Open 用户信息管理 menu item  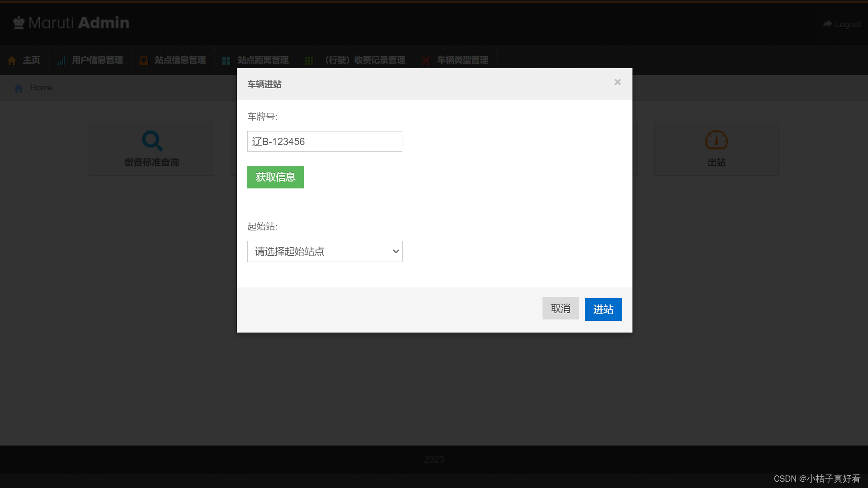(x=90, y=60)
